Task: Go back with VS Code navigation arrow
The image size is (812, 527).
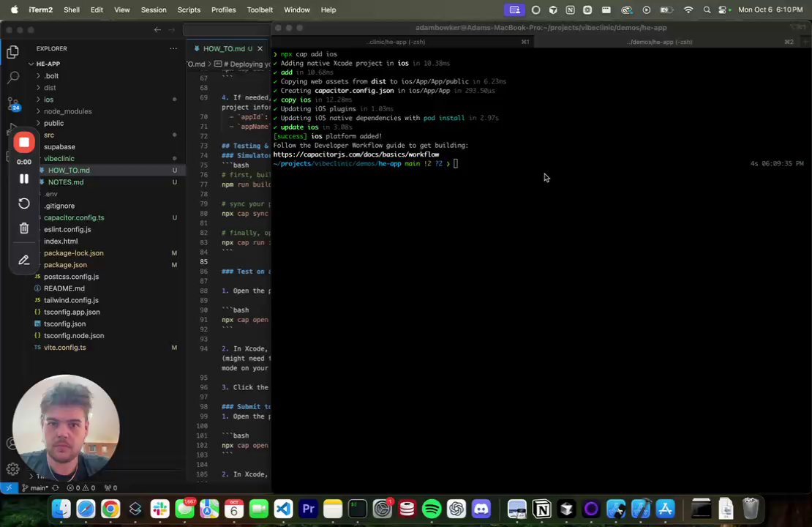Action: click(x=157, y=30)
